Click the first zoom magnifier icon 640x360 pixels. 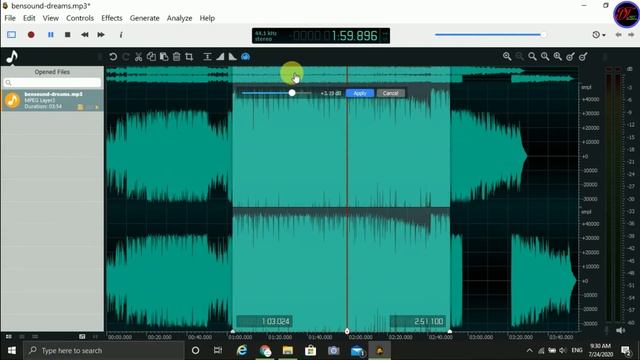(x=507, y=57)
